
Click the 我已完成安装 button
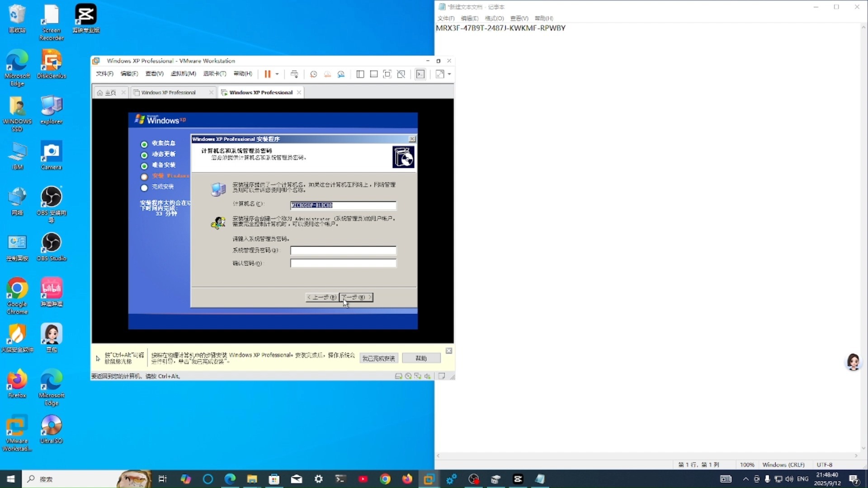(379, 357)
